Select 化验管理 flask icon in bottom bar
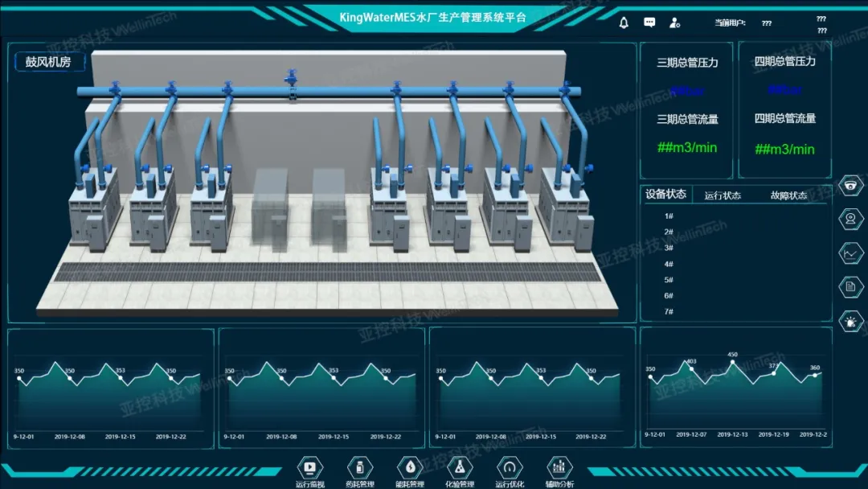 pos(459,467)
